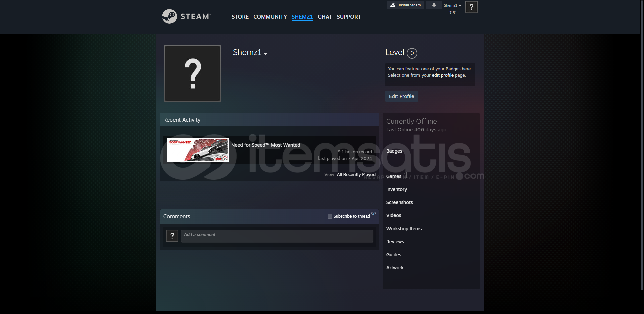Open the Workshop Items link

[404, 229]
